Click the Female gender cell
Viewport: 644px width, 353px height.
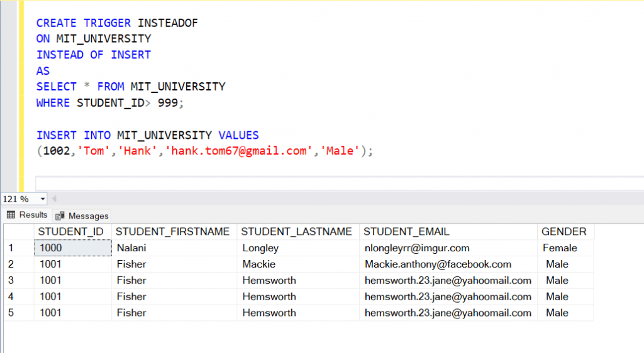565,248
